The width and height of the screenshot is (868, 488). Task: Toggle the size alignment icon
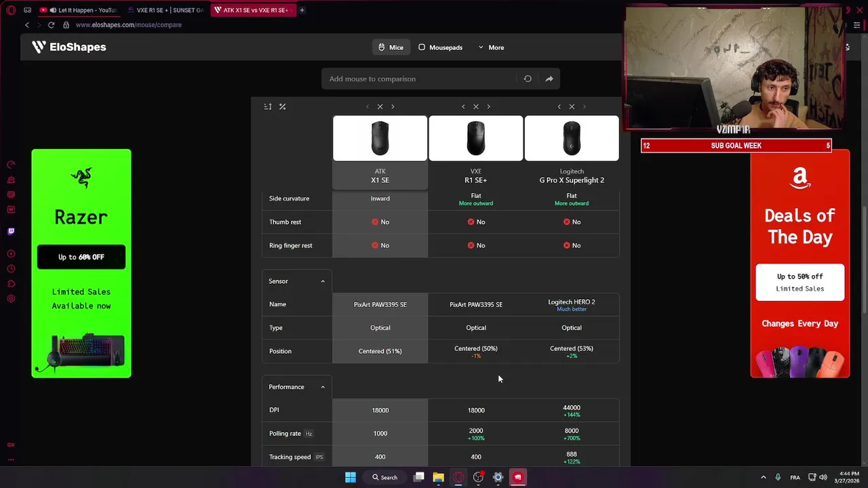point(268,106)
